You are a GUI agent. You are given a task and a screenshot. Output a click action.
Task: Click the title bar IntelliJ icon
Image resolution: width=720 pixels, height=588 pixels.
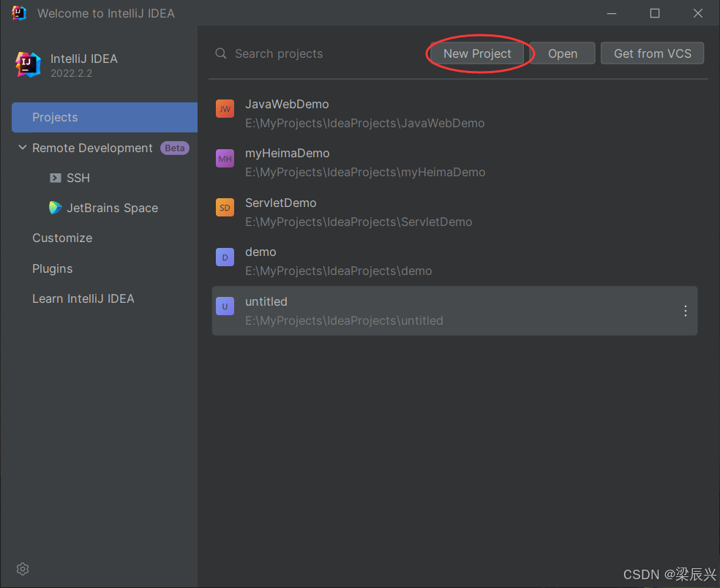point(19,13)
